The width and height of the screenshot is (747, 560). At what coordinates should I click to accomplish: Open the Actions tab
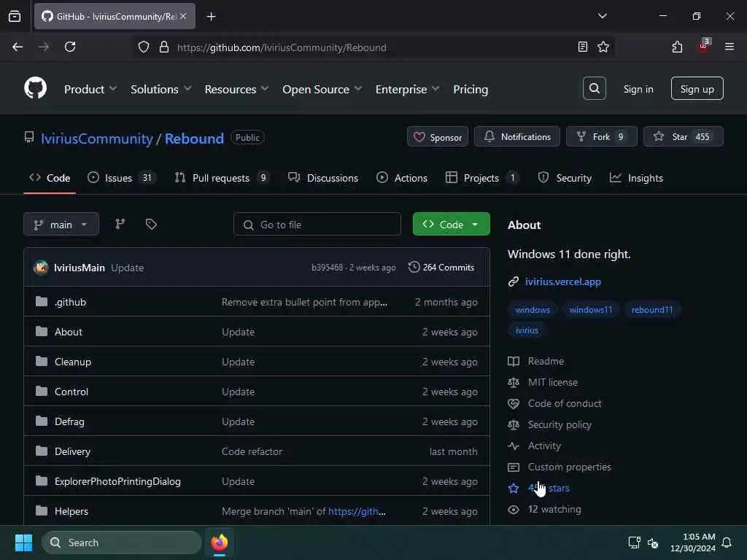click(x=402, y=178)
